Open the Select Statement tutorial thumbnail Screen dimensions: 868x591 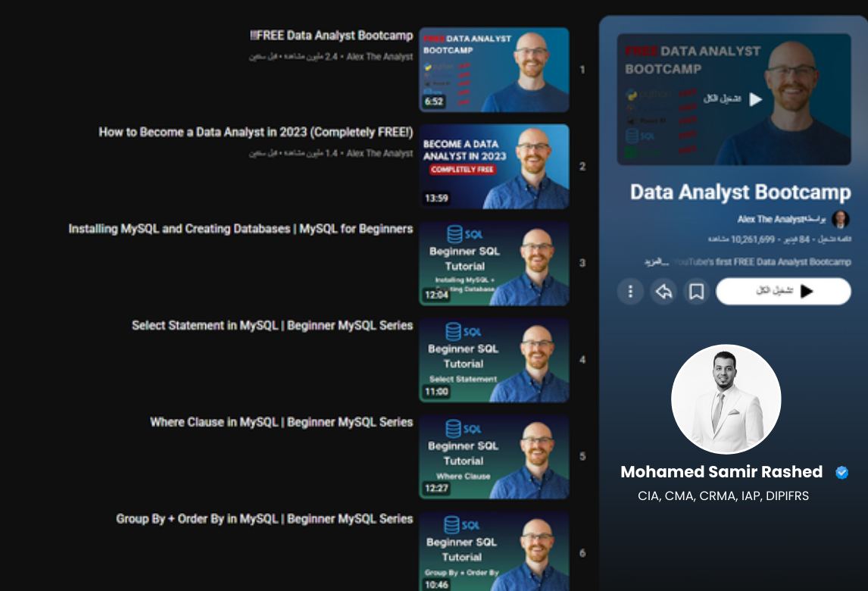pos(494,360)
